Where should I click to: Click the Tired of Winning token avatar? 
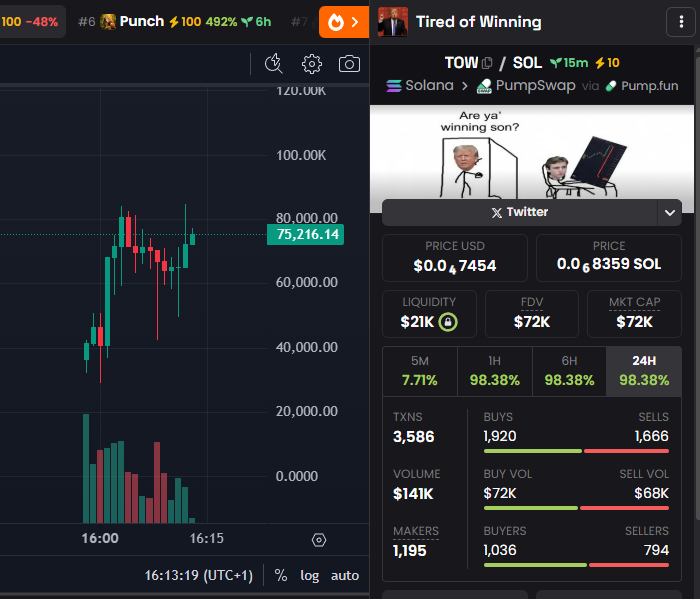click(393, 21)
